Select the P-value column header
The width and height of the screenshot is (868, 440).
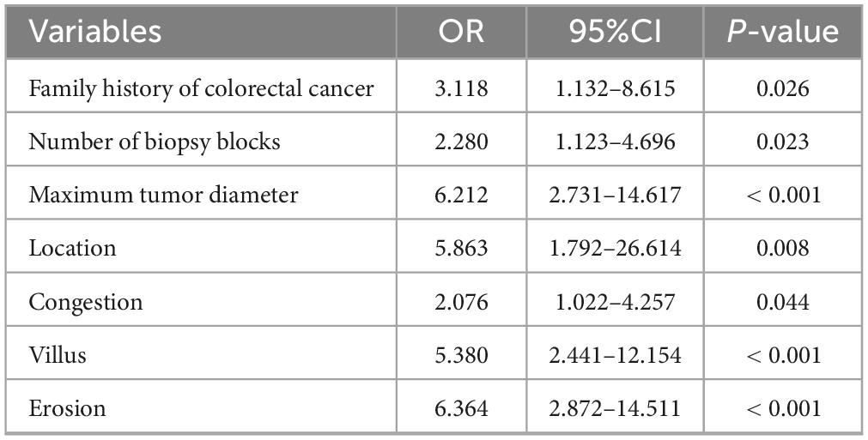point(781,32)
